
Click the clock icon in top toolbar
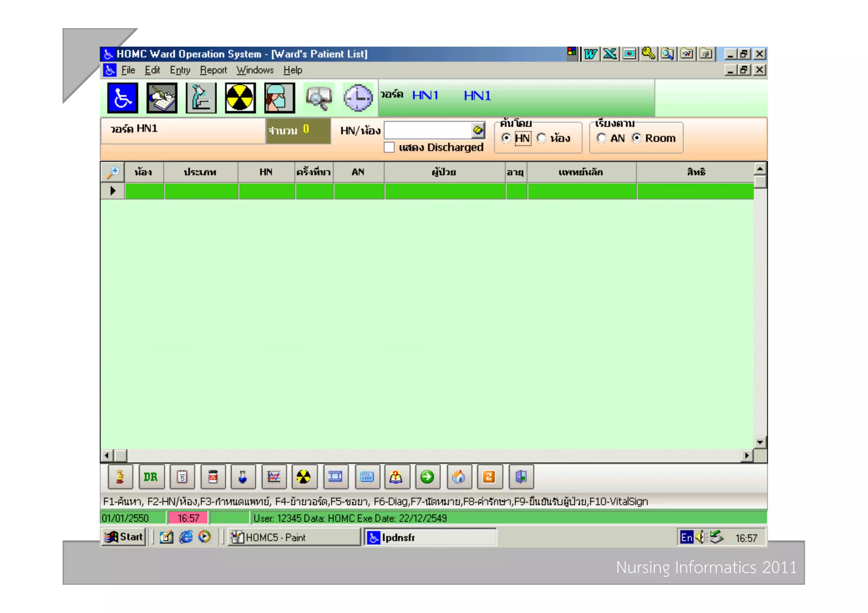(358, 98)
